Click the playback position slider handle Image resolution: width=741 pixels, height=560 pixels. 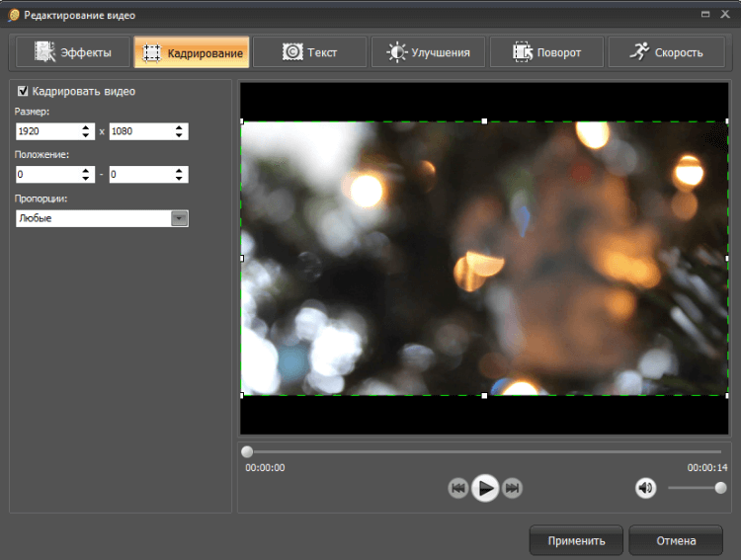247,451
